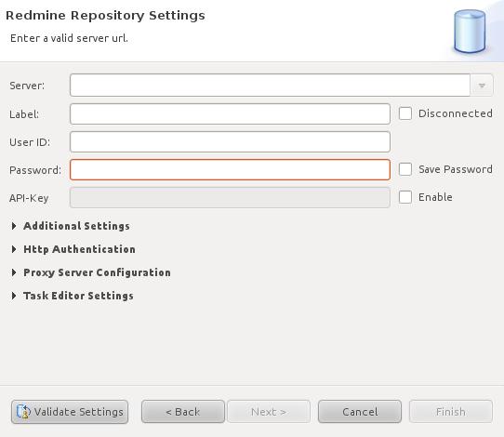Click the repository database cylinder icon

[470, 31]
